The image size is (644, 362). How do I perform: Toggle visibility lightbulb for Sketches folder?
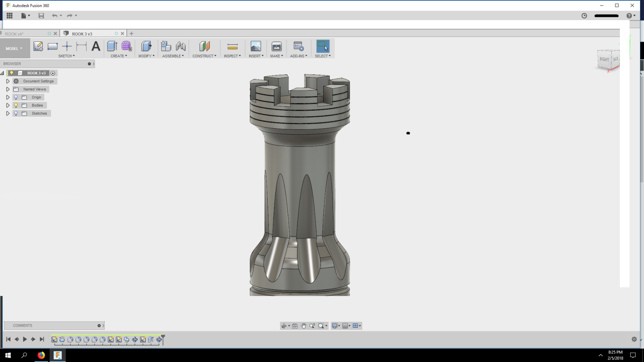pos(16,113)
